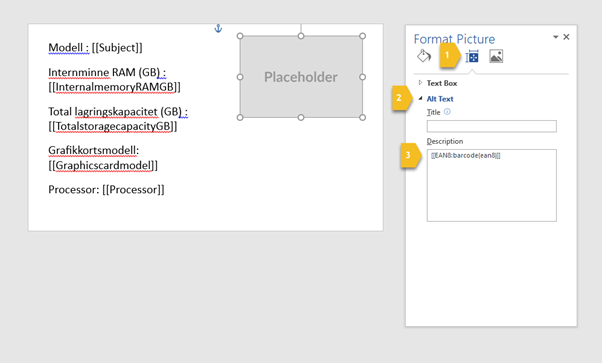The height and width of the screenshot is (363, 602).
Task: Click the 'Grafikkortsmodell:' text
Action: (x=94, y=150)
